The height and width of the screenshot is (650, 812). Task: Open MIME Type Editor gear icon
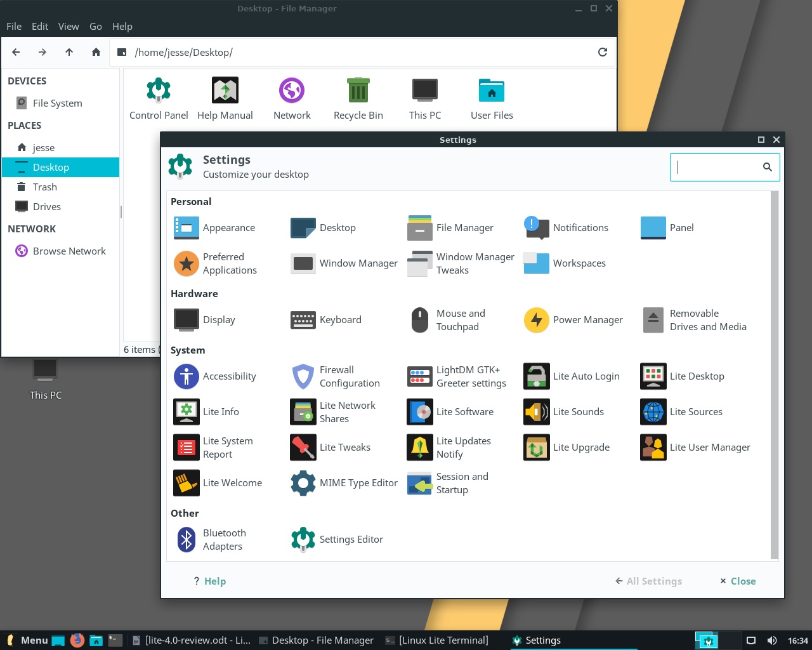(x=303, y=483)
